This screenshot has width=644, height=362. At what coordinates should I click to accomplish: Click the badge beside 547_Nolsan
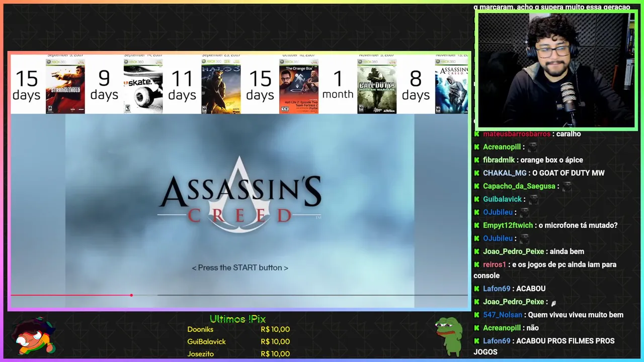click(x=477, y=315)
